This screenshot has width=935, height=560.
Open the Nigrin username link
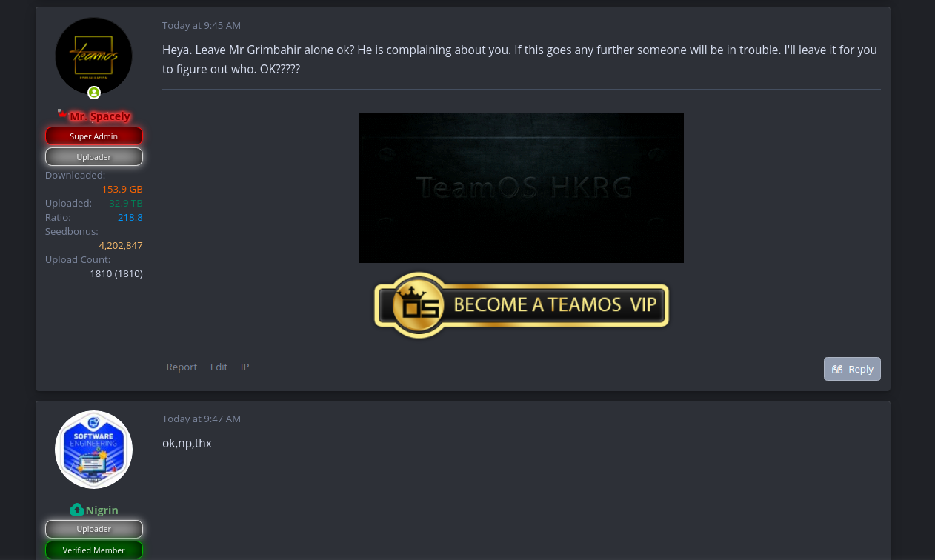(102, 510)
